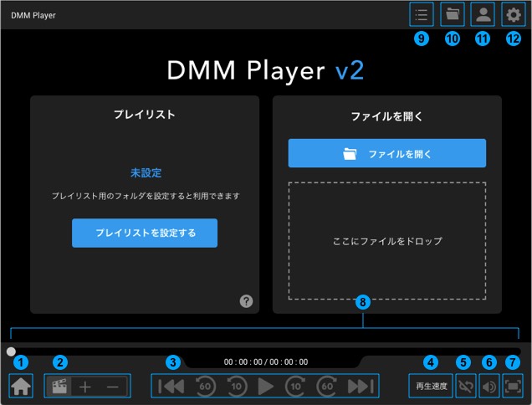532x405 pixels.
Task: Click the Home icon in the bottom bar
Action: point(21,387)
